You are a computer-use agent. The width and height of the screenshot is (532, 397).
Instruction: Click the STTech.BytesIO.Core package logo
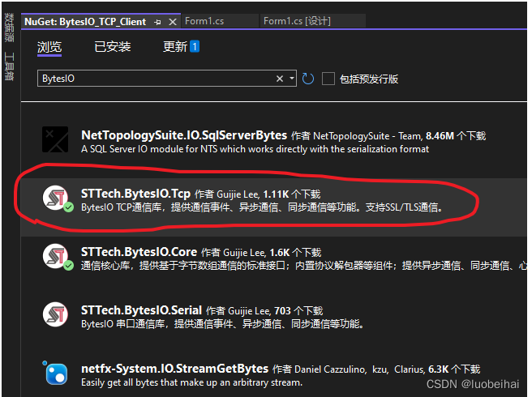pos(56,256)
